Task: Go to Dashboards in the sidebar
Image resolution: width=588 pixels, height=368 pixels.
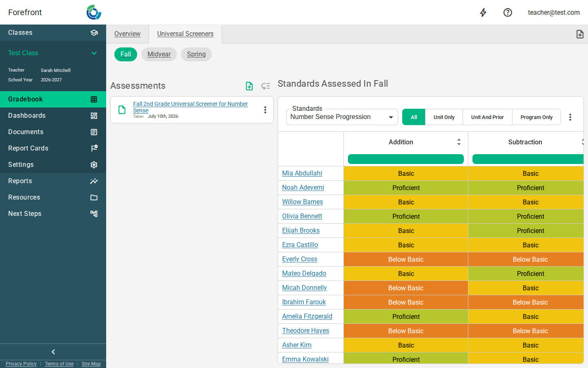Action: pos(53,116)
